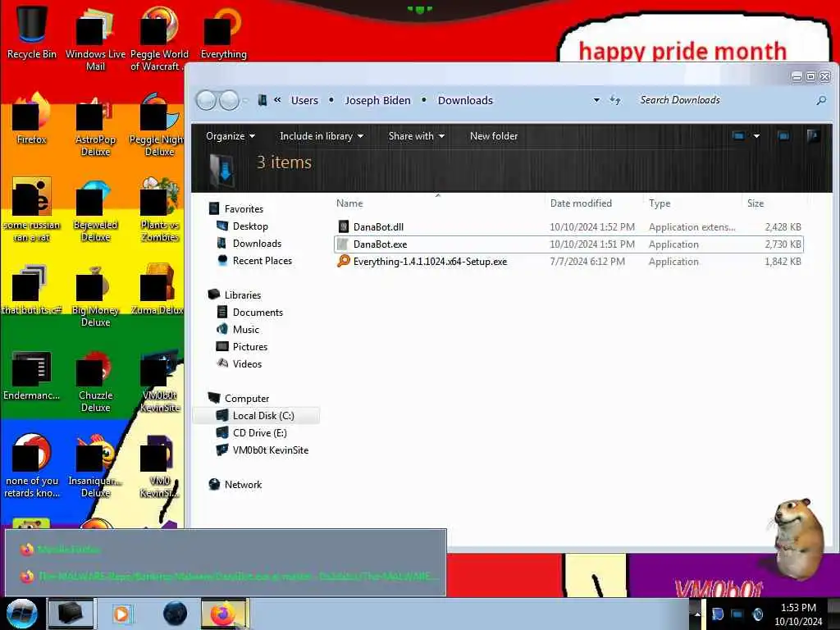Show hidden tray icons arrow
The width and height of the screenshot is (840, 630).
click(697, 614)
